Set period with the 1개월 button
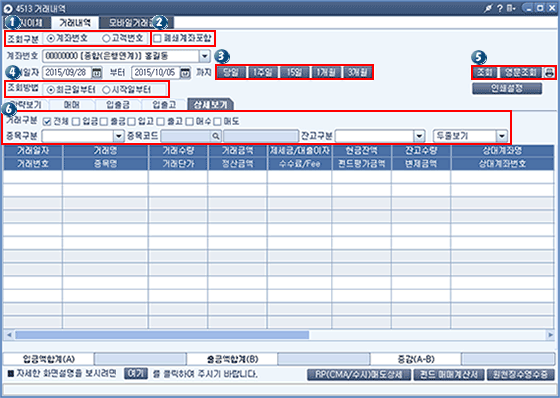 326,73
